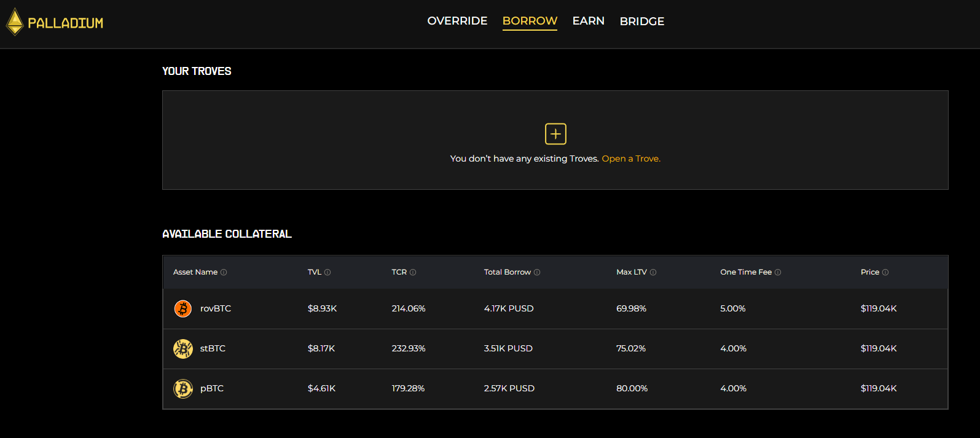Click the plus icon to add a Trove
The image size is (980, 438).
tap(555, 134)
